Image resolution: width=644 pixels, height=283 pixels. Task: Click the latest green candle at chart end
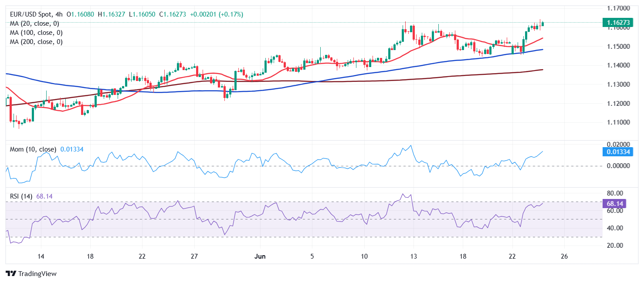(542, 24)
